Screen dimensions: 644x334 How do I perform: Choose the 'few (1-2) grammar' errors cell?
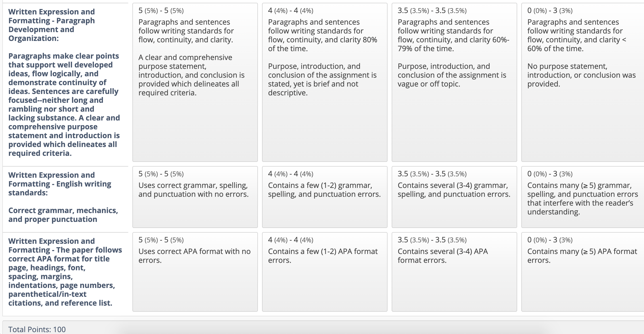[x=325, y=197]
